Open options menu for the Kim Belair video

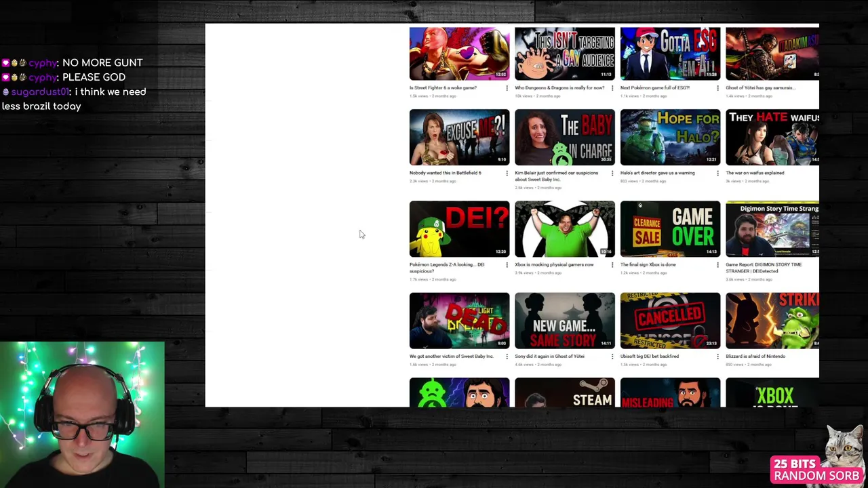(x=612, y=174)
